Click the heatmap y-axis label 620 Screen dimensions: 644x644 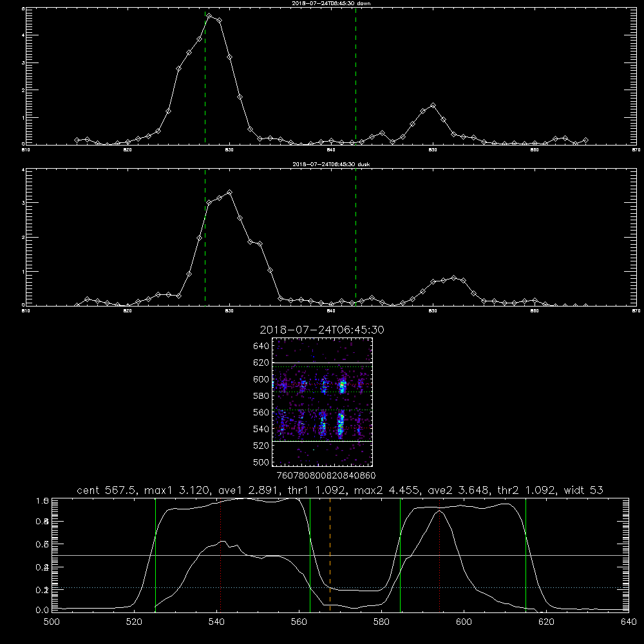[x=261, y=363]
